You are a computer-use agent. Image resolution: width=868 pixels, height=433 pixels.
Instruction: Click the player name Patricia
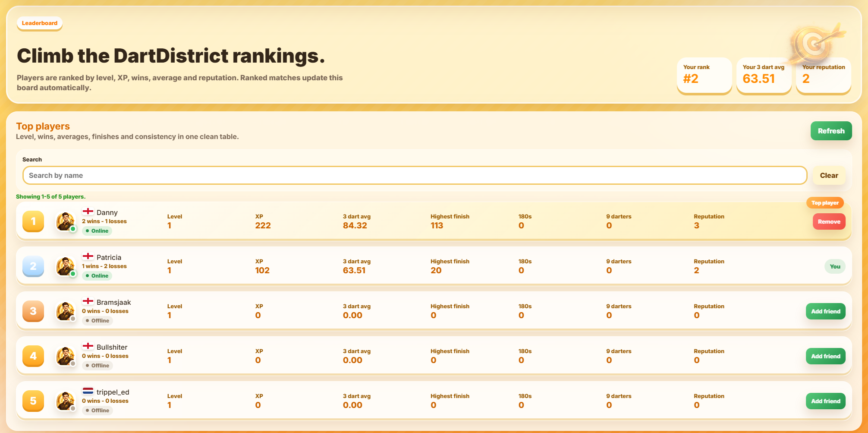(x=109, y=257)
